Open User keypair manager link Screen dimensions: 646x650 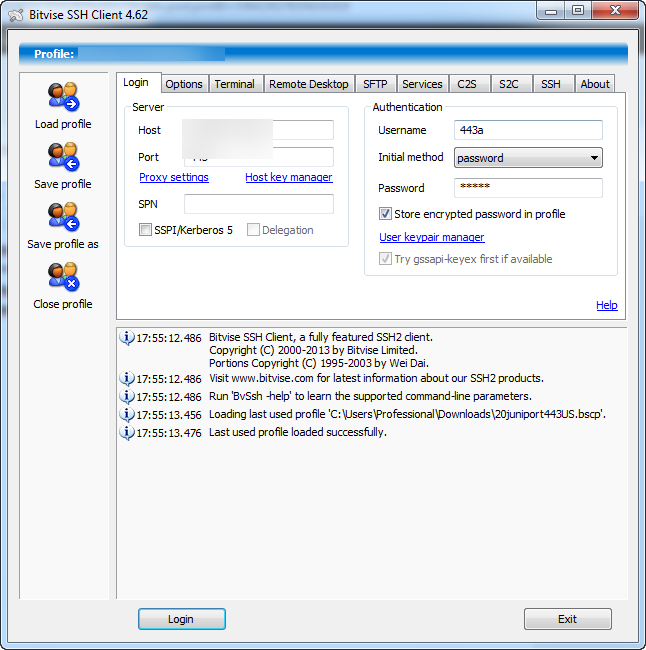tap(432, 237)
